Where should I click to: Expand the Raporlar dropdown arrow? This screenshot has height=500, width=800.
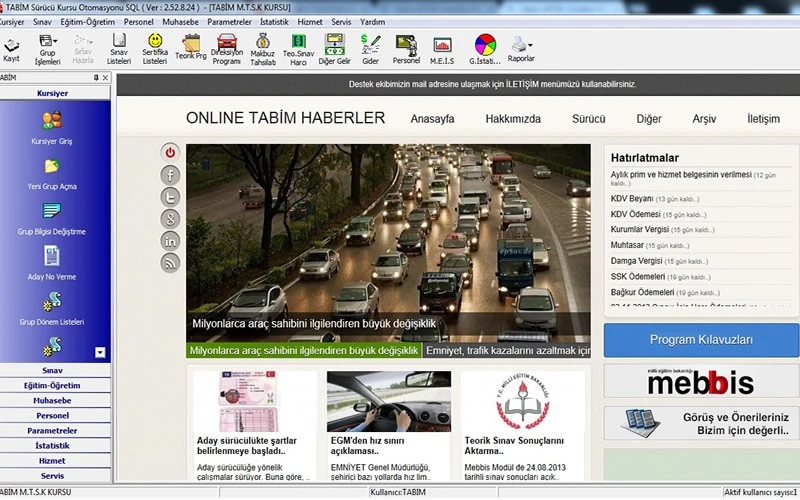pyautogui.click(x=531, y=44)
